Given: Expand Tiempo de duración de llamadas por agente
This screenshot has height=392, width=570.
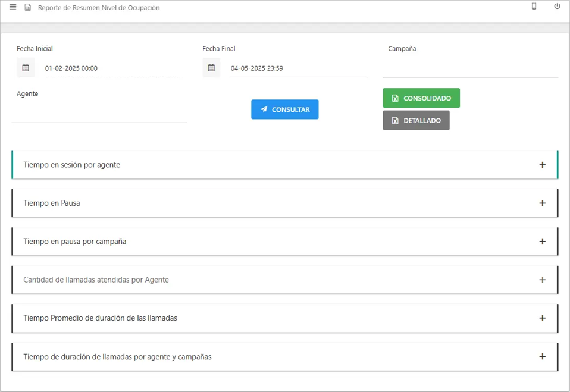Looking at the screenshot, I should [542, 356].
